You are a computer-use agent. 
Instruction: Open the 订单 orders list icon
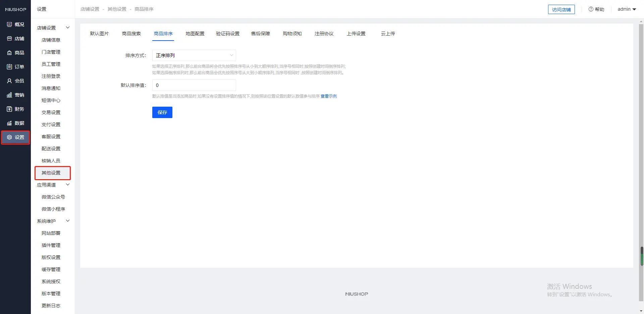coord(9,67)
